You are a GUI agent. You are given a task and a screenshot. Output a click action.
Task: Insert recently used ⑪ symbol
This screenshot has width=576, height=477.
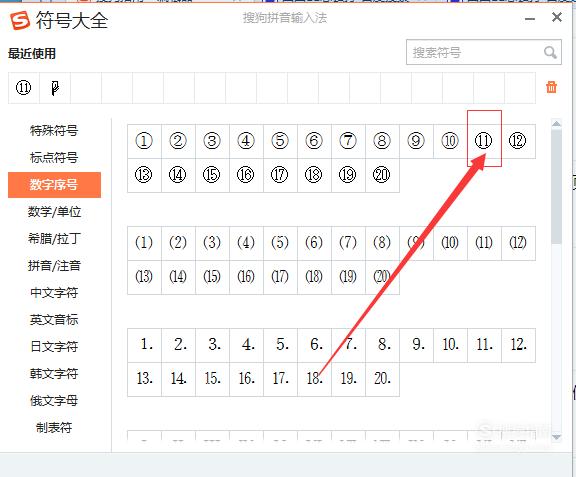tap(24, 88)
